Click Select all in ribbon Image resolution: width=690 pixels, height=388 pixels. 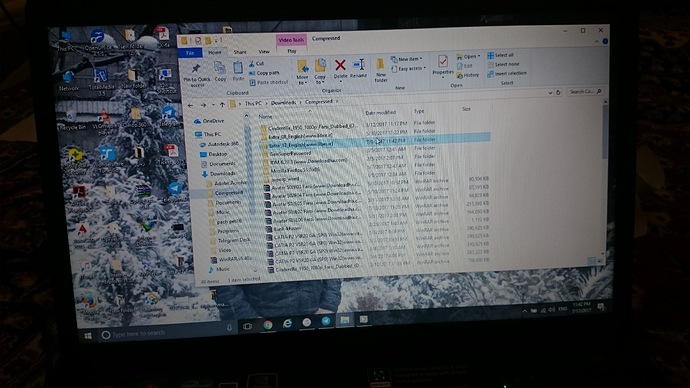click(500, 55)
